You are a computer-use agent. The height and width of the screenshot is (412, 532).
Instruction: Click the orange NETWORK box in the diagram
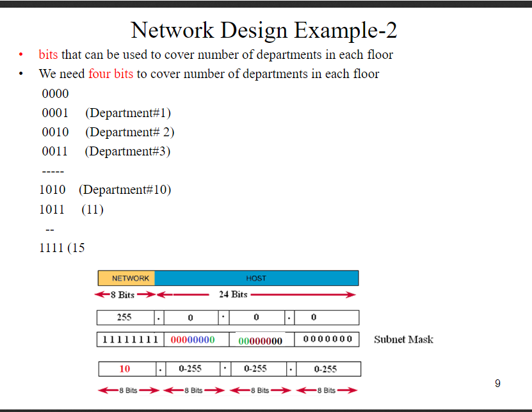point(126,278)
